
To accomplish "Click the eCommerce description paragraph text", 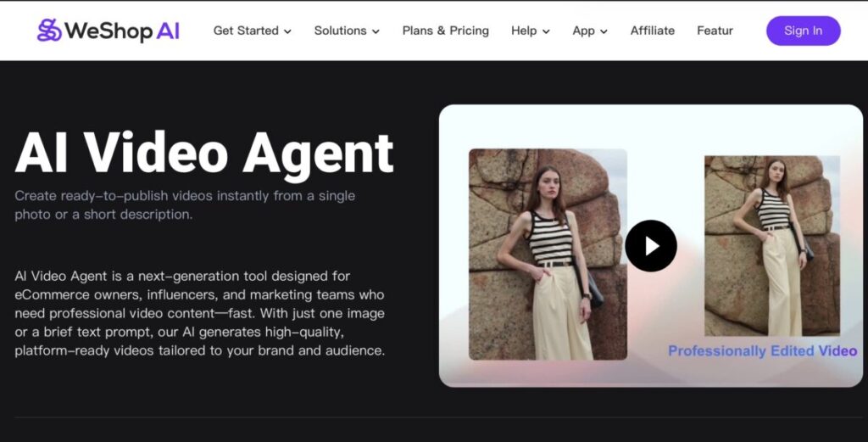I will tap(199, 313).
